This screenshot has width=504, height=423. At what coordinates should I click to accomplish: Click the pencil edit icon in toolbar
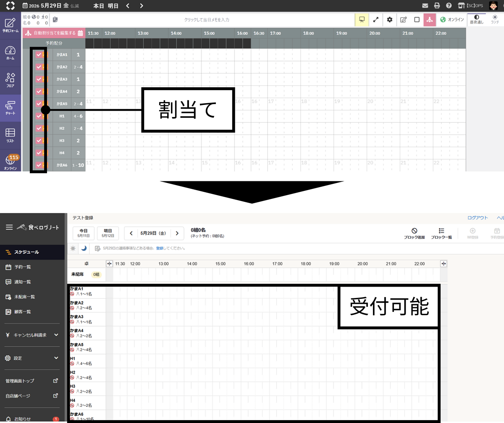(x=403, y=20)
